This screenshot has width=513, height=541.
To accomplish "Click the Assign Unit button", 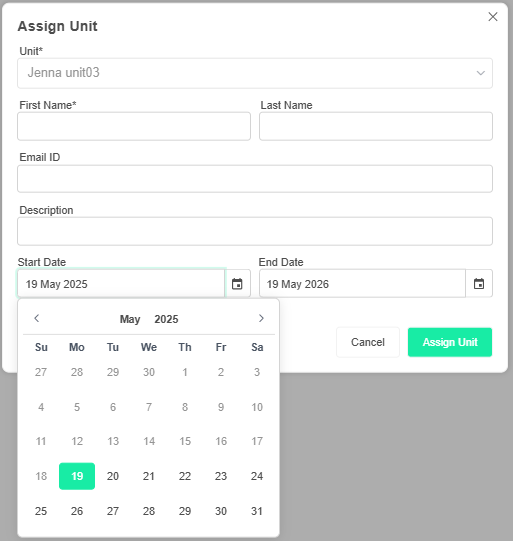I will 450,342.
